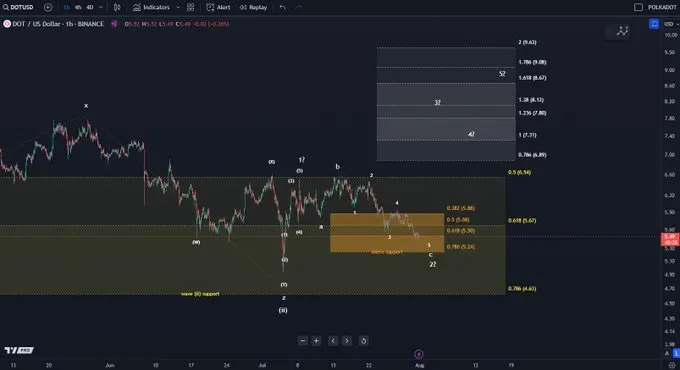Select the '1.236 (7.80)' Fibonacci label
680x370 pixels.
click(x=532, y=113)
